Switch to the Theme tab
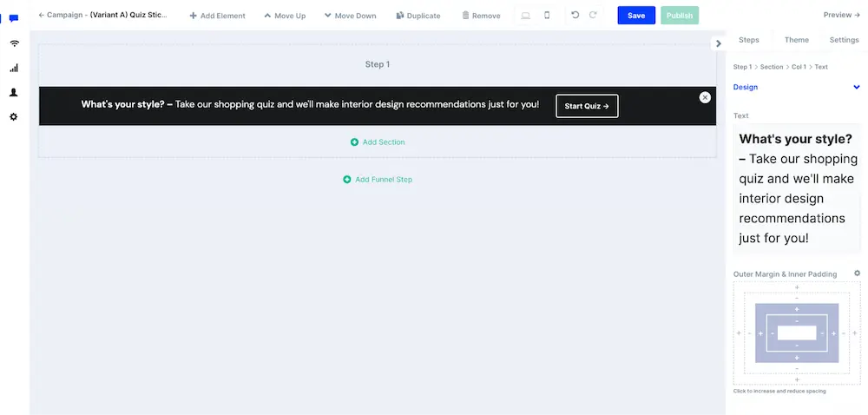The height and width of the screenshot is (415, 868). click(796, 40)
